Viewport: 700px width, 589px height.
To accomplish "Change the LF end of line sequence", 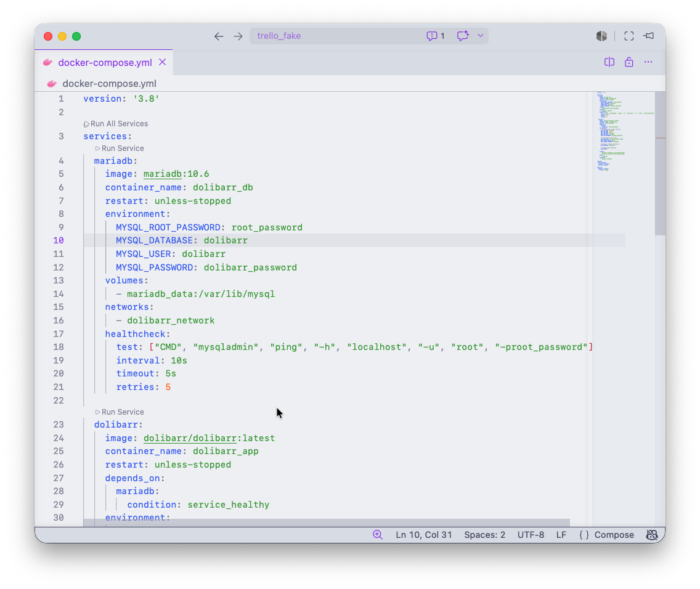I will tap(561, 535).
